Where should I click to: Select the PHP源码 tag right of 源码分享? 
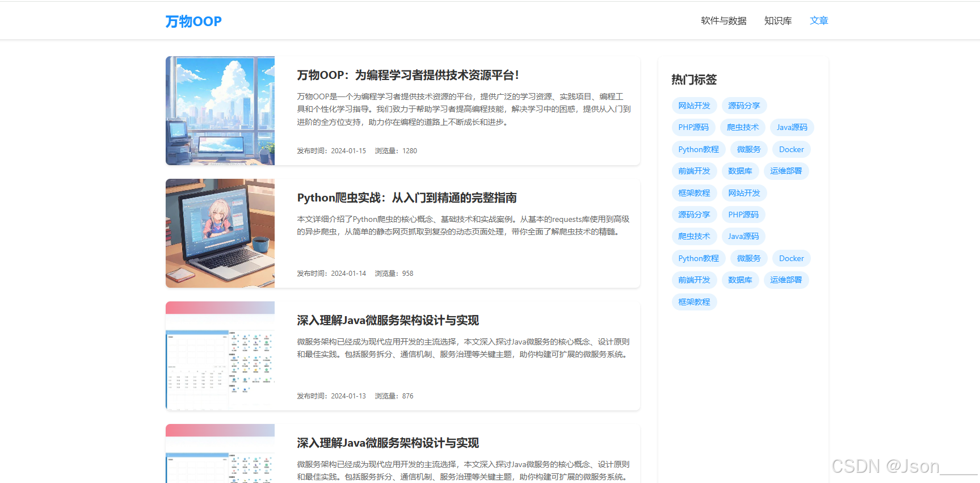(x=743, y=215)
